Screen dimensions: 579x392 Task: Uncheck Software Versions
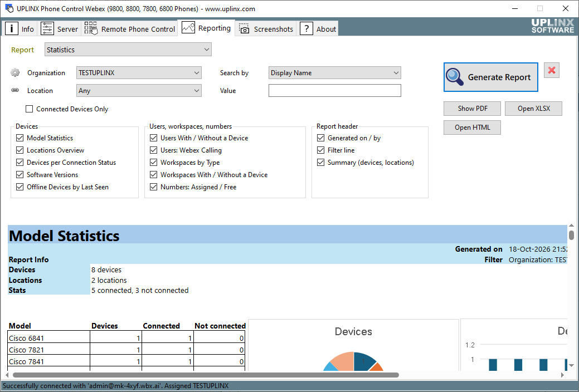[20, 175]
